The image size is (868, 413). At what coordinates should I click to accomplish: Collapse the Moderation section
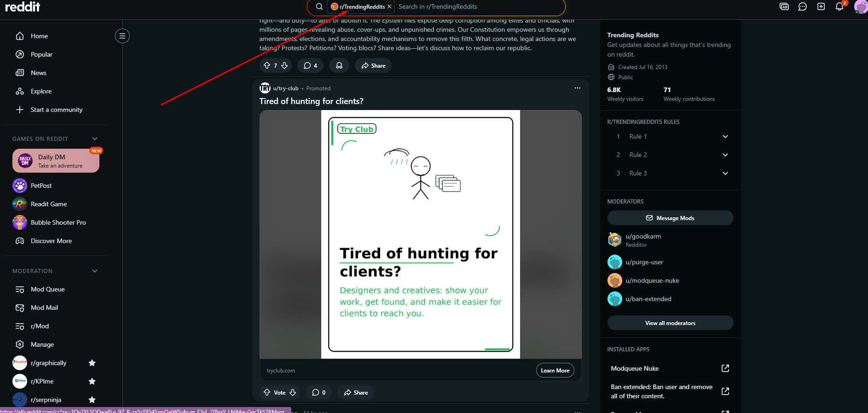[x=95, y=271]
